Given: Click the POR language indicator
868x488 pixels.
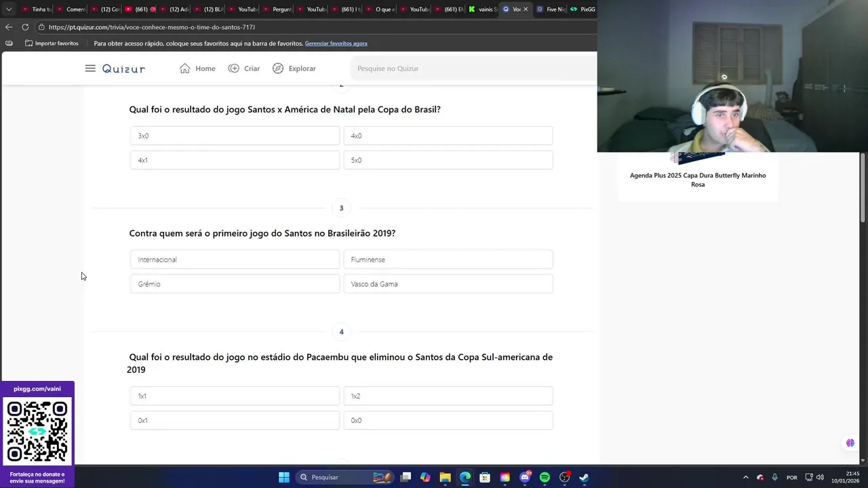Looking at the screenshot, I should 792,477.
